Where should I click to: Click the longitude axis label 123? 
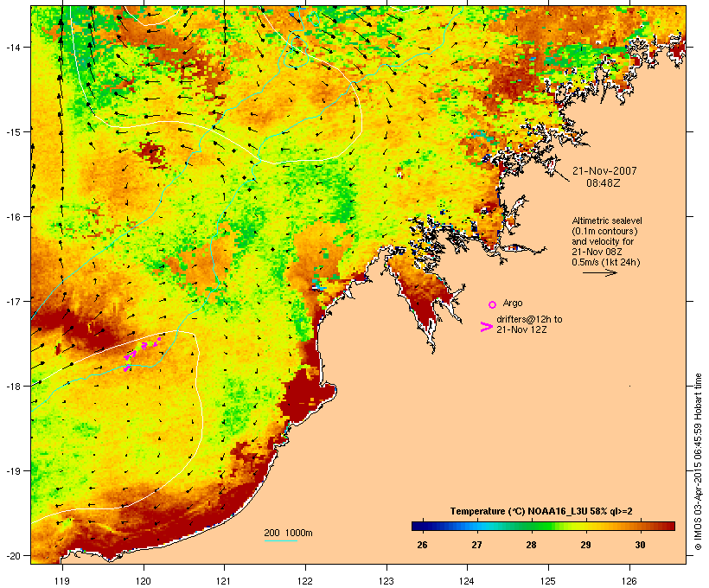pyautogui.click(x=386, y=581)
